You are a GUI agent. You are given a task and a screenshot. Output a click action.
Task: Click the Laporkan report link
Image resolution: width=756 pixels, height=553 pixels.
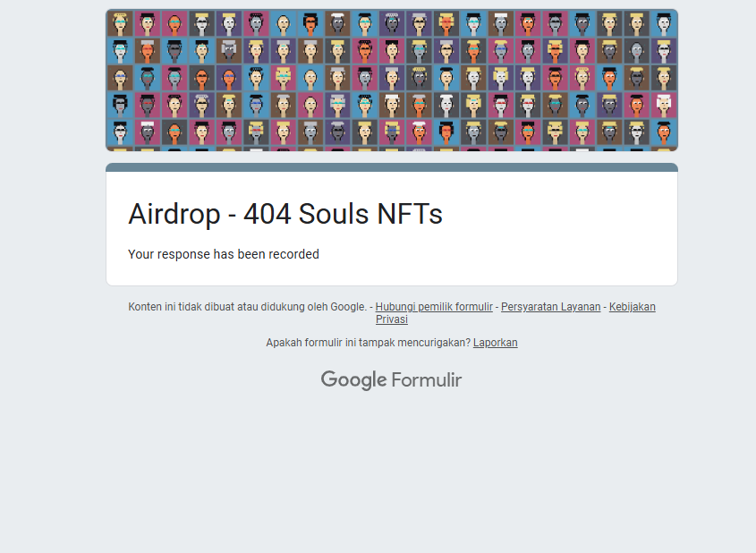click(x=495, y=343)
